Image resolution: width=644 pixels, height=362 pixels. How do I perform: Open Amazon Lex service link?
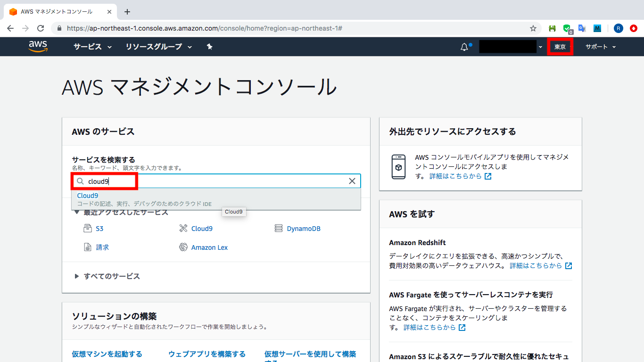[x=209, y=247]
